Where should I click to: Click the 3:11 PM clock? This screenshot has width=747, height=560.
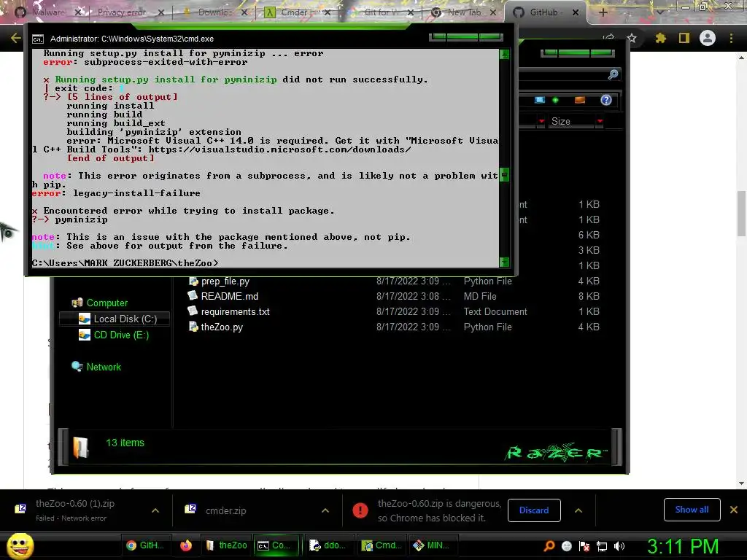(683, 546)
